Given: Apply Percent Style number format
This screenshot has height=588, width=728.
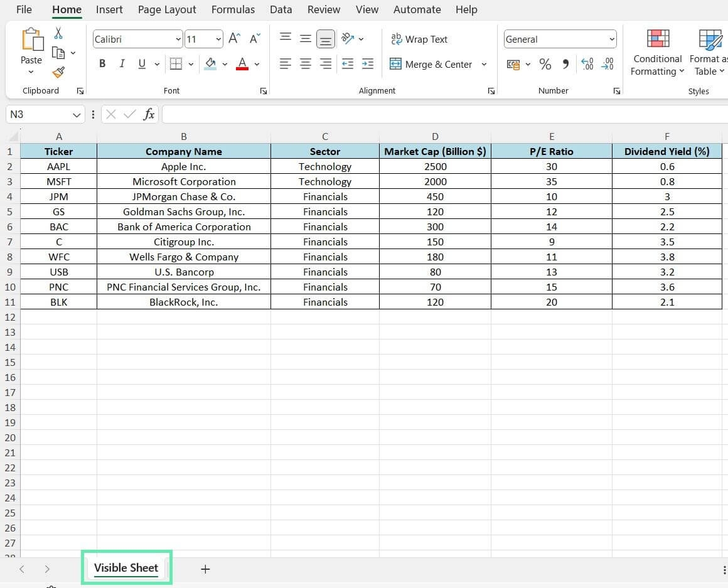Looking at the screenshot, I should point(545,64).
